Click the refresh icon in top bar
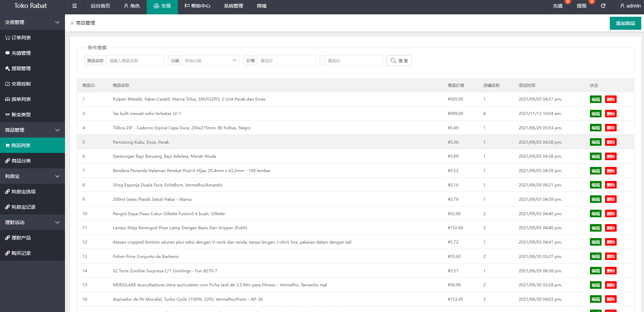 coord(603,6)
